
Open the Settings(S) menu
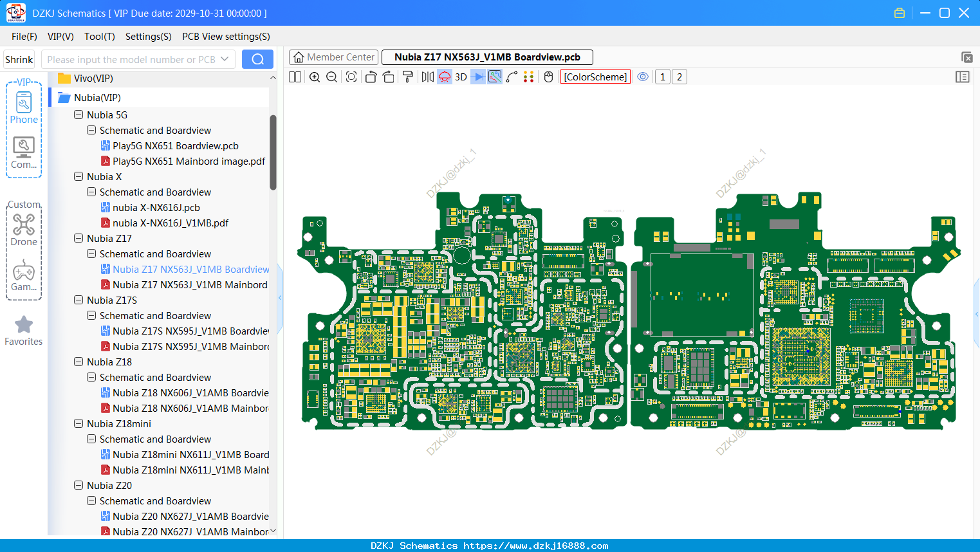click(149, 37)
